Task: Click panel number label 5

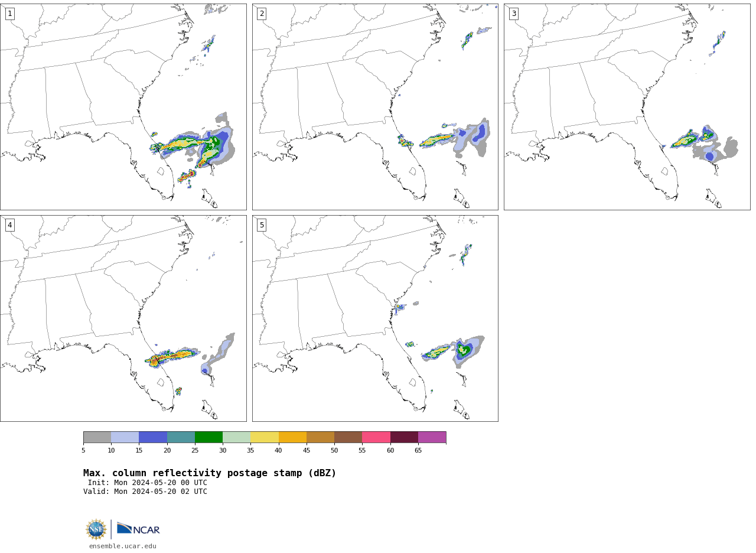Action: coord(262,225)
